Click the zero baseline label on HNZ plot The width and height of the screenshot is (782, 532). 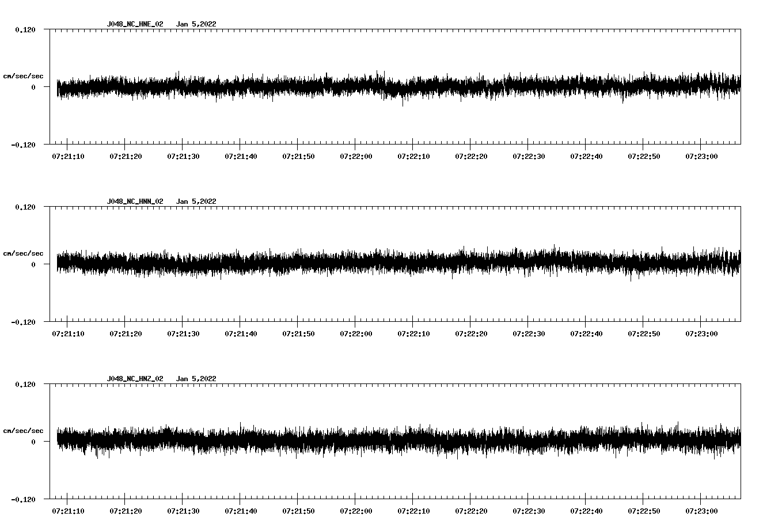coord(33,442)
